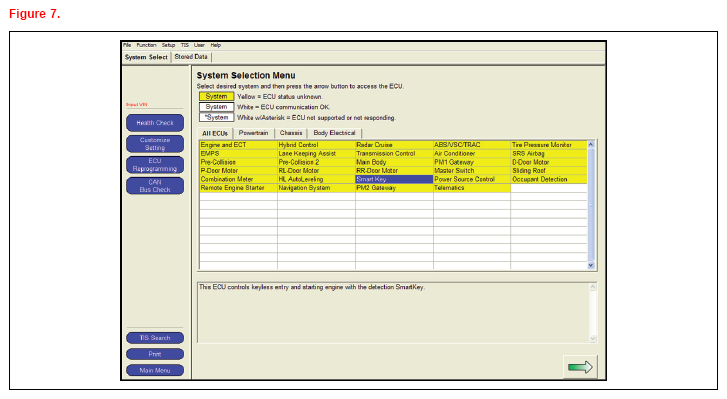The width and height of the screenshot is (727, 399).
Task: Select the RR-Door Motor system
Action: tap(394, 171)
